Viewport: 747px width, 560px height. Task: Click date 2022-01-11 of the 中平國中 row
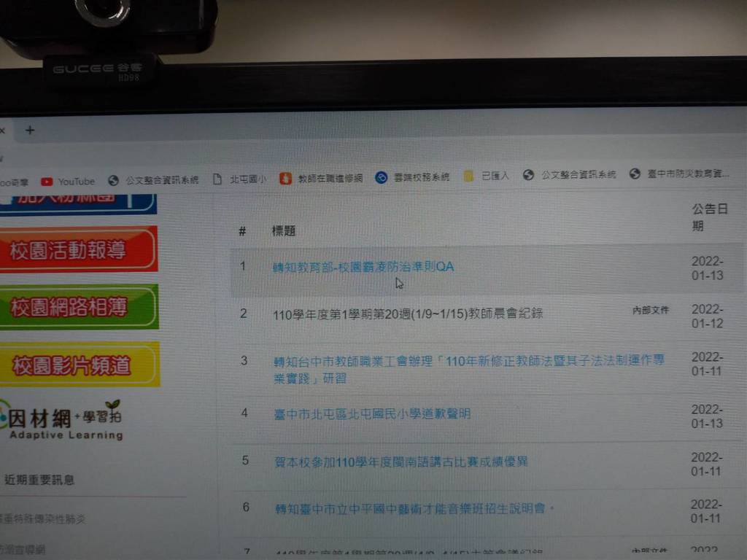[x=706, y=511]
